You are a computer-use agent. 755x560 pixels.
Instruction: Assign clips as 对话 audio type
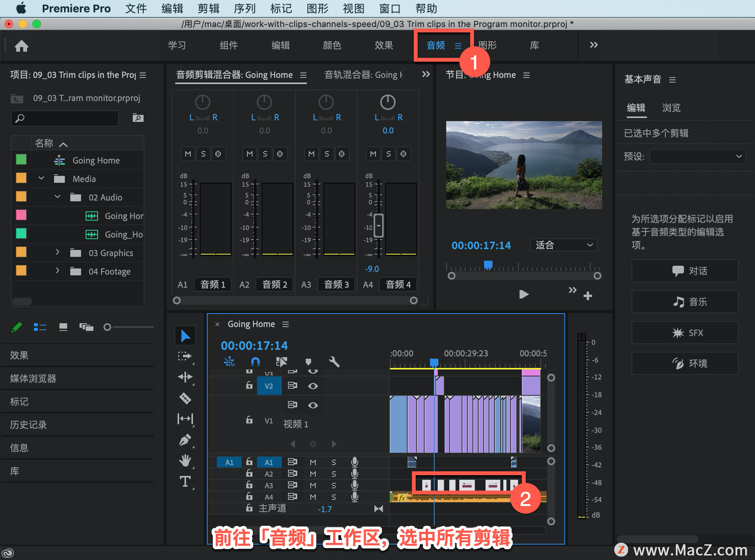click(685, 271)
